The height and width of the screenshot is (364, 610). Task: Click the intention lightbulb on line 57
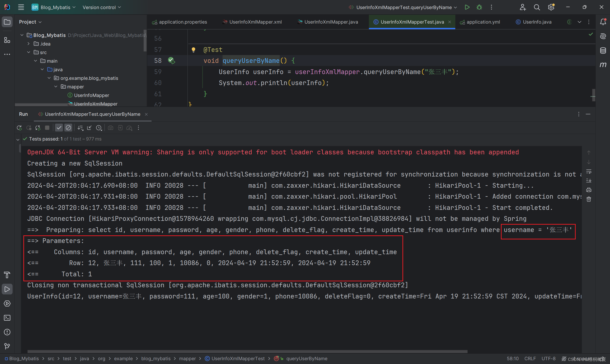(193, 50)
